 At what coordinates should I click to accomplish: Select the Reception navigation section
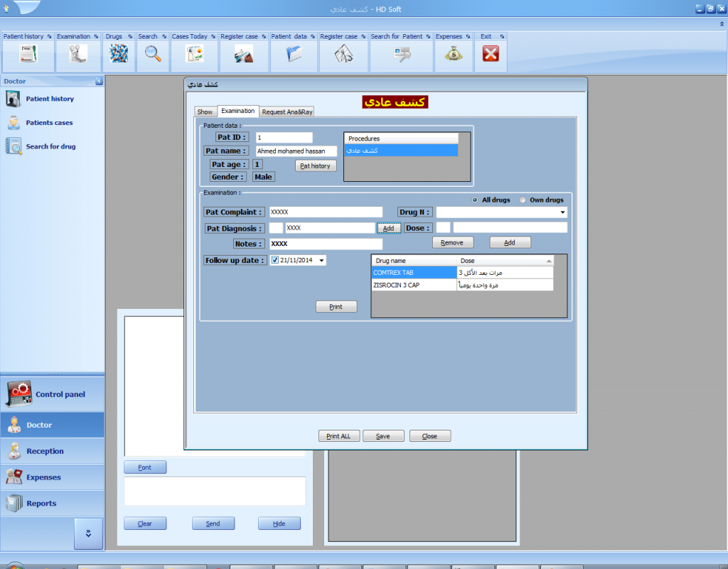52,451
